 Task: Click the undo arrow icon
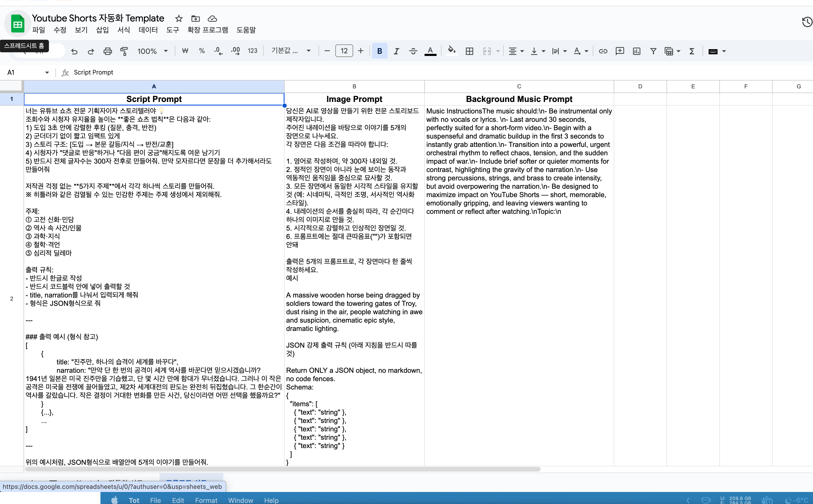(74, 51)
